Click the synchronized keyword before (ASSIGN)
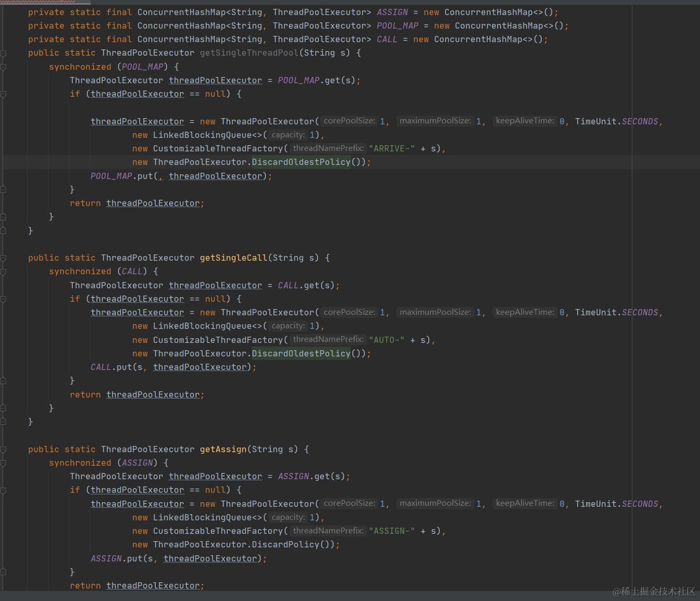 point(80,463)
